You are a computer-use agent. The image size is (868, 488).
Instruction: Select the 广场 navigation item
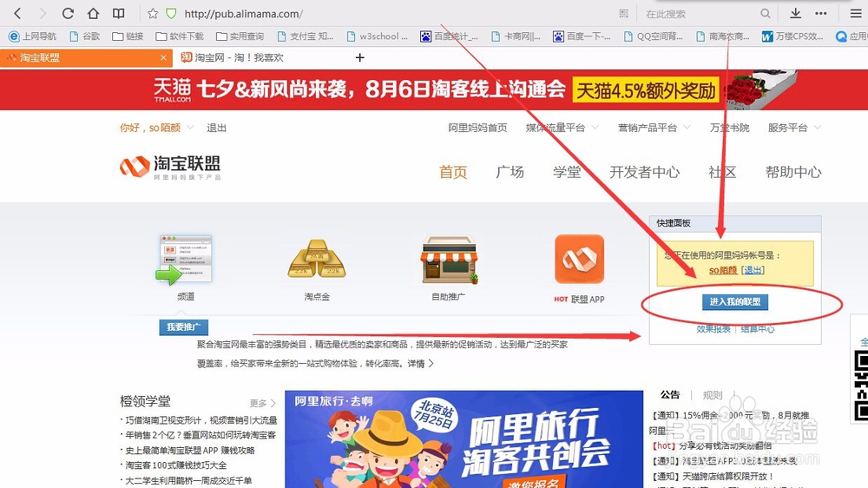point(510,172)
